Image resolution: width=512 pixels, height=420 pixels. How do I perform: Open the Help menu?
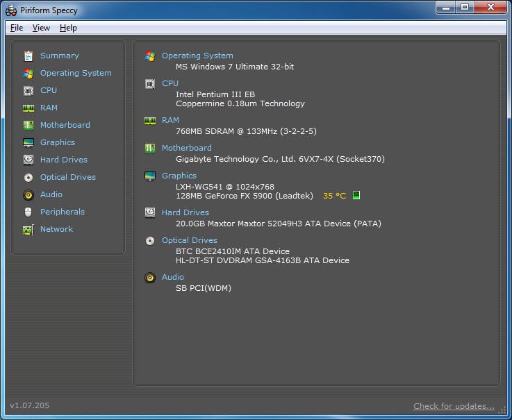68,28
